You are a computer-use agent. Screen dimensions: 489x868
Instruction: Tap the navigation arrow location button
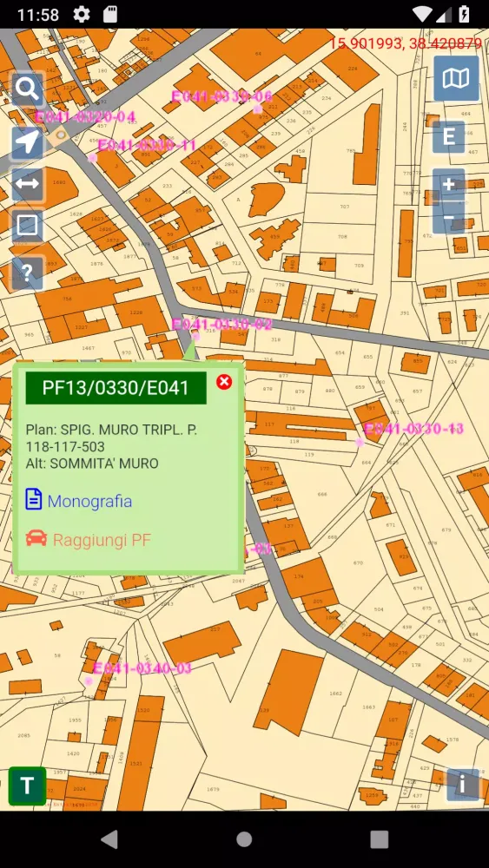pos(28,143)
